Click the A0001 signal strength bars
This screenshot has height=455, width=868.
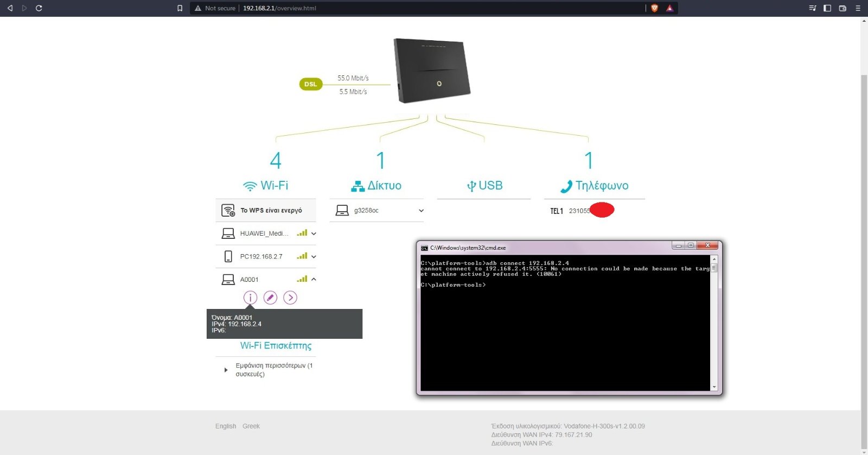[302, 279]
